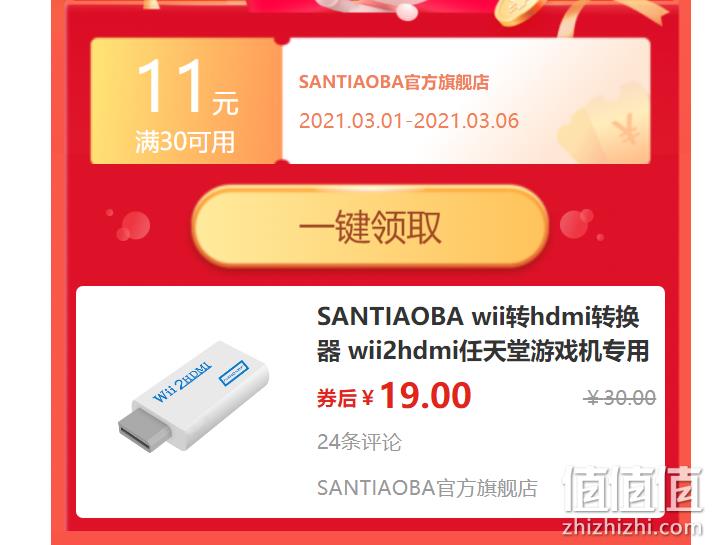Screen dimensions: 712x545
Task: Open the SANTIAOBA官方旗舰店 link under reviews
Action: [427, 488]
